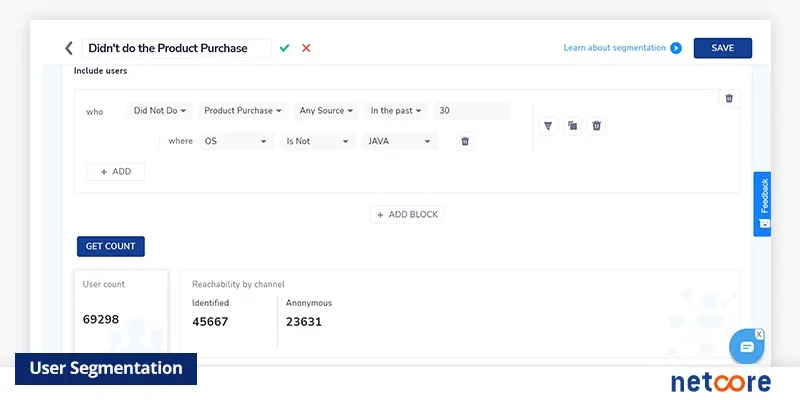Confirm segment name with green checkmark
Image resolution: width=800 pixels, height=400 pixels.
coord(284,48)
